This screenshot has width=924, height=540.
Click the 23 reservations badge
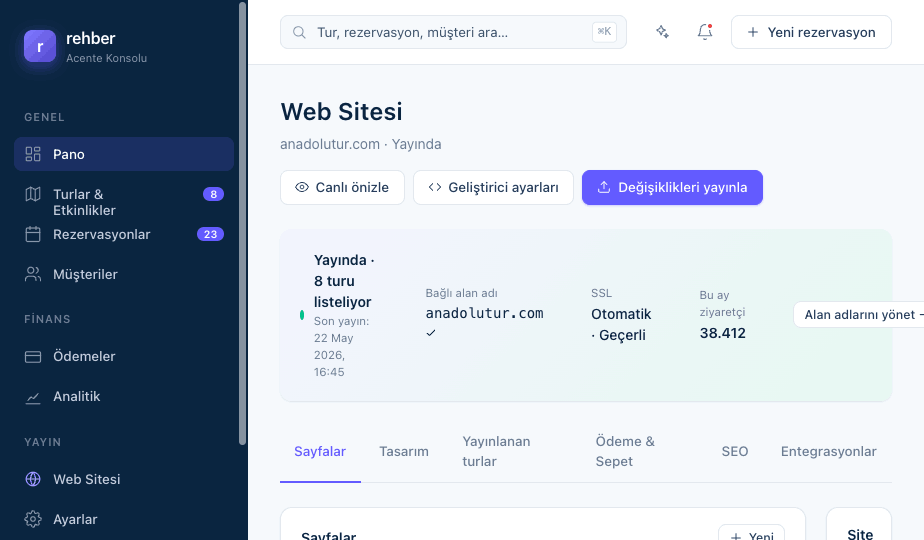tap(210, 234)
